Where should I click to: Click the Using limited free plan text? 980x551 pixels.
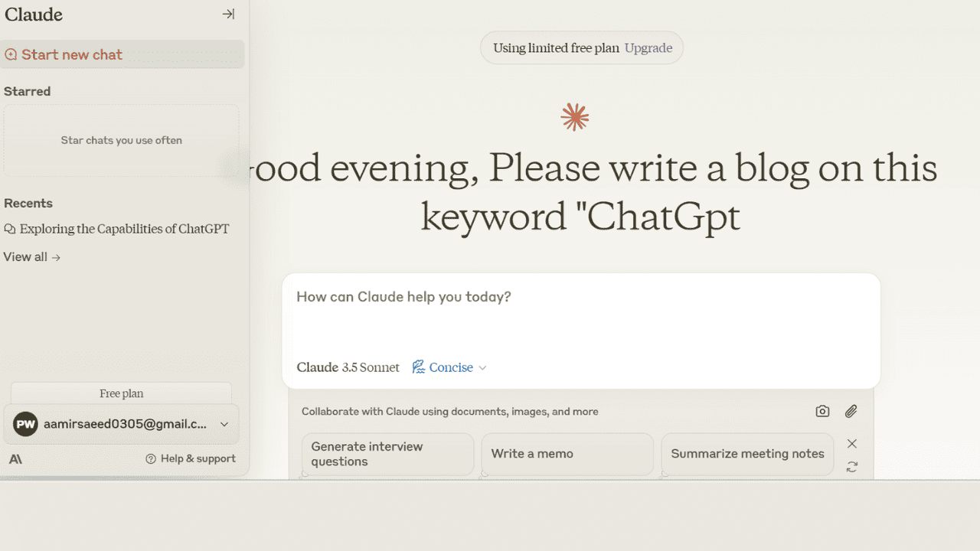point(556,47)
